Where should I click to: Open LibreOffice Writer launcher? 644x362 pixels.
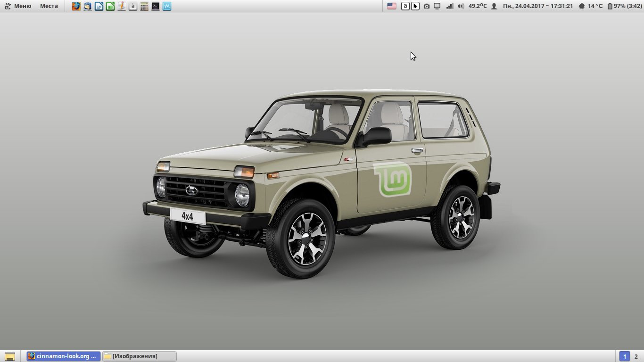(x=99, y=6)
